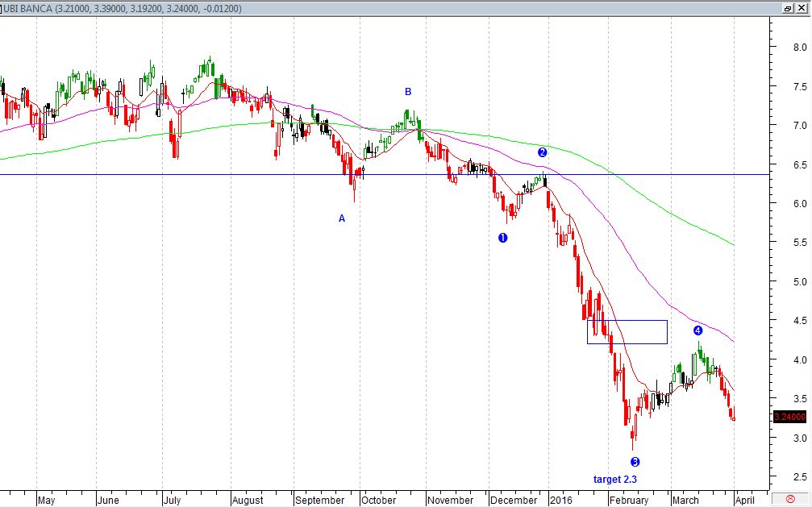Select the wave label 'A' annotation

pos(342,218)
